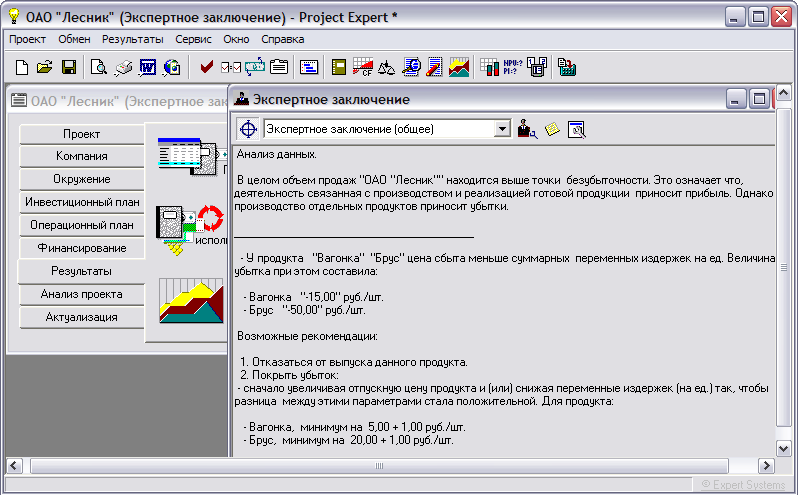Click the magnifier over document toolbar icon
This screenshot has height=495, width=798.
[411, 67]
